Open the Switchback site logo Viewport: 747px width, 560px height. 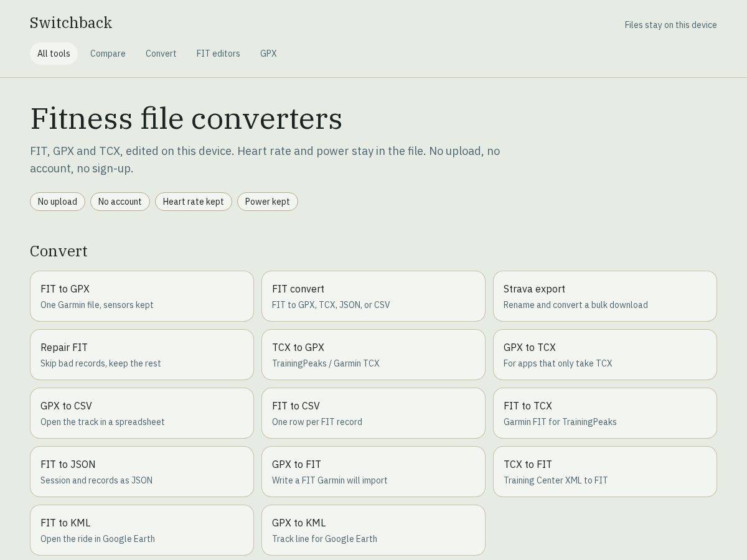coord(71,23)
